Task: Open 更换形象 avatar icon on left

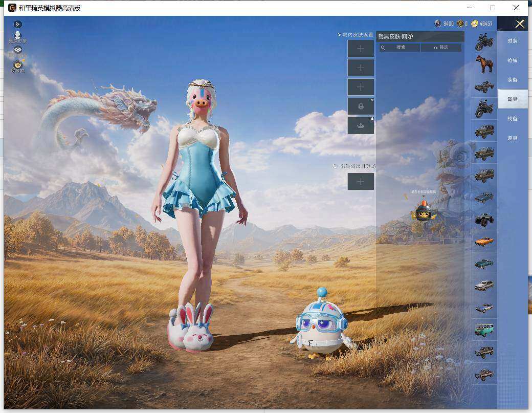Action: click(17, 37)
